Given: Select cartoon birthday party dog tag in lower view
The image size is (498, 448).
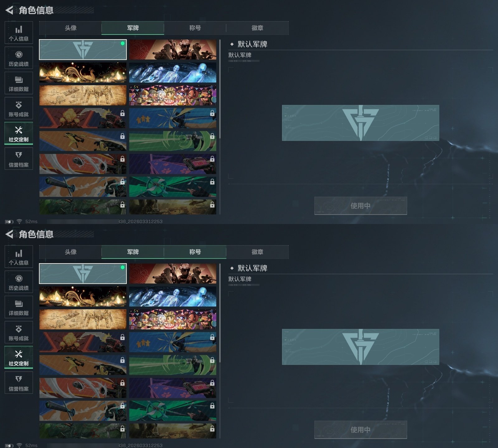Looking at the screenshot, I should pyautogui.click(x=173, y=319).
